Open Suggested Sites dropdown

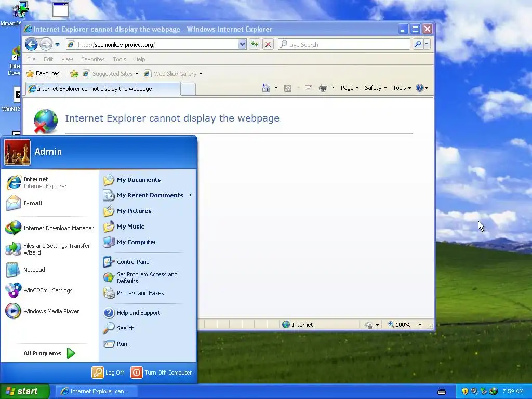(111, 74)
